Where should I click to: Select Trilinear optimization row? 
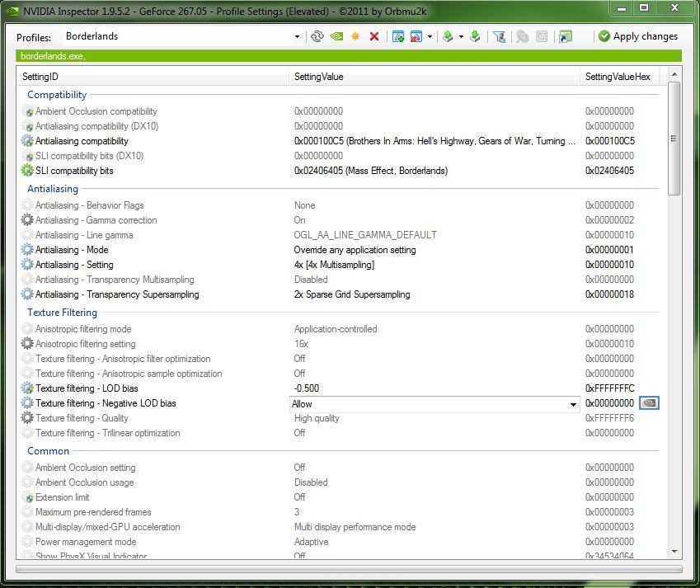coord(340,433)
